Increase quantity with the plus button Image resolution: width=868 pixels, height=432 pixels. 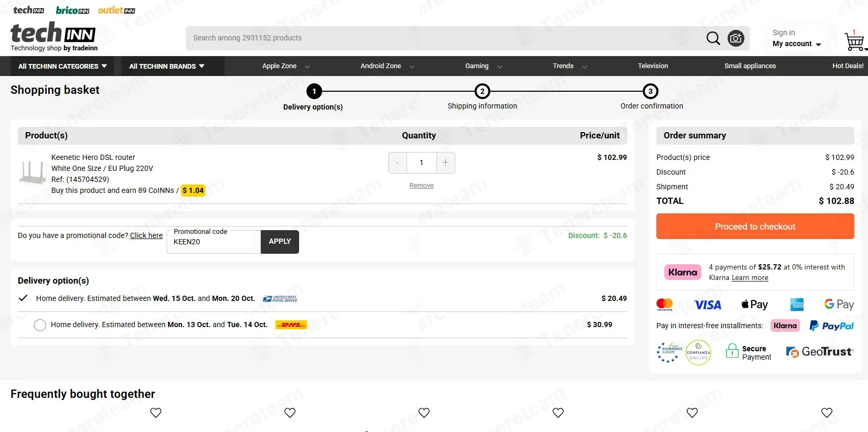click(445, 163)
